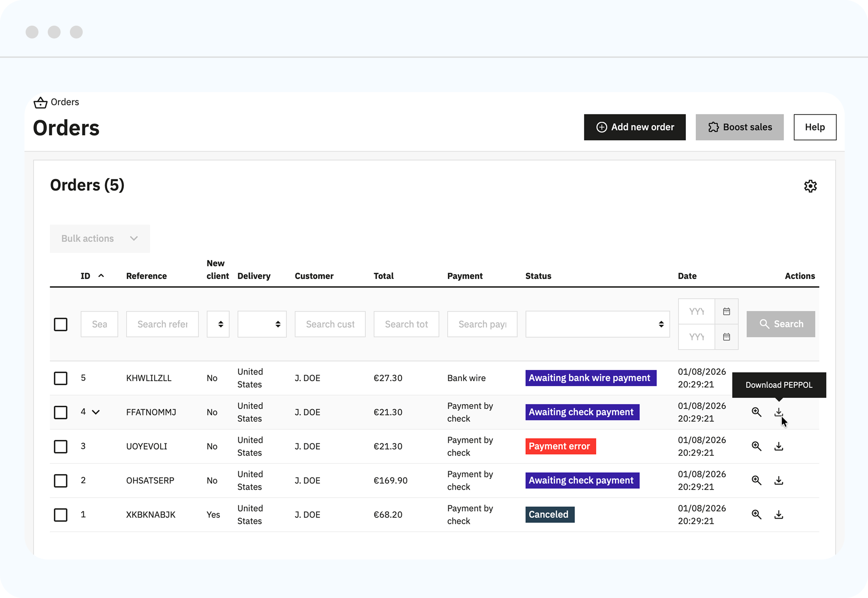Select the checkbox for order 5
This screenshot has height=598, width=868.
tap(61, 378)
